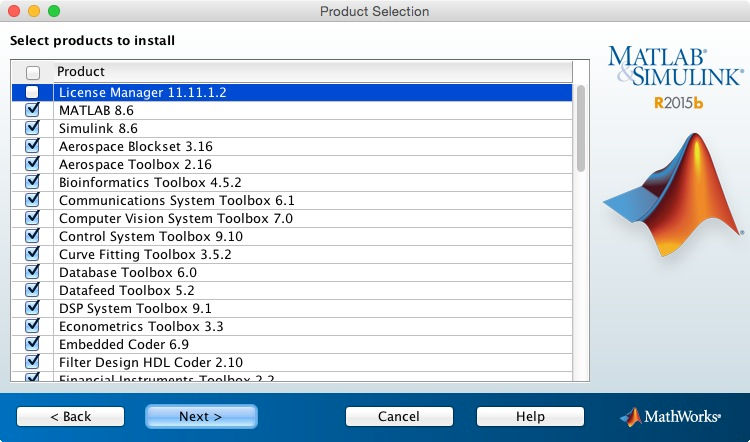The height and width of the screenshot is (442, 750).
Task: Cancel the installation
Action: [399, 417]
